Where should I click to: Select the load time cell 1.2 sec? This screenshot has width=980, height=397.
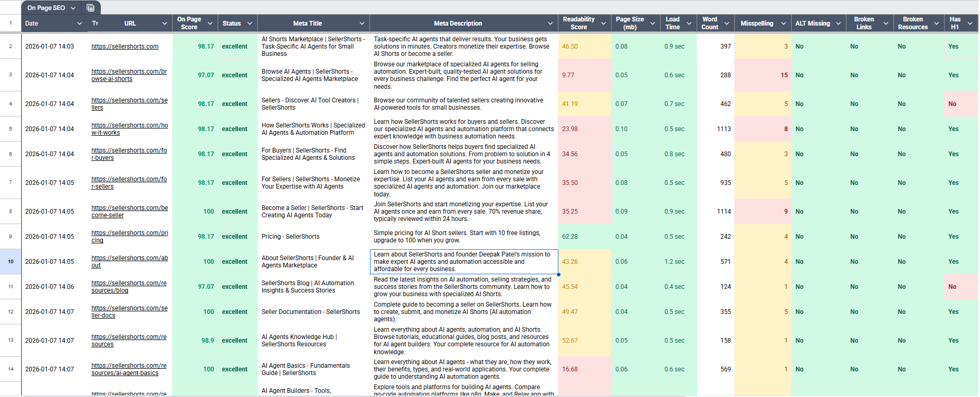[x=678, y=262]
